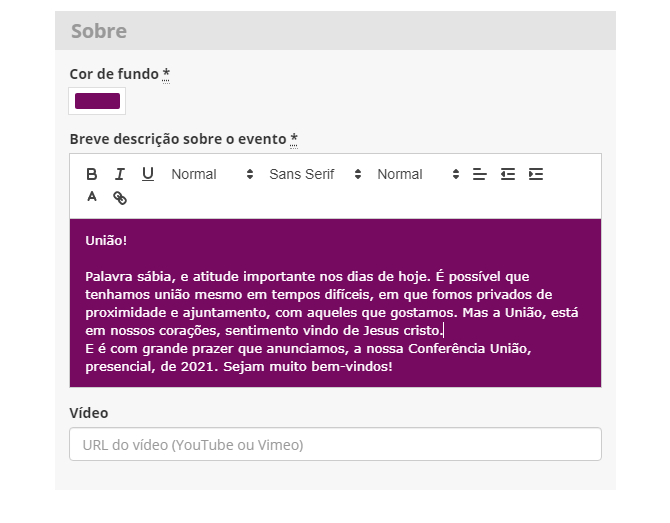Insert a hyperlink with the link icon

pos(120,198)
